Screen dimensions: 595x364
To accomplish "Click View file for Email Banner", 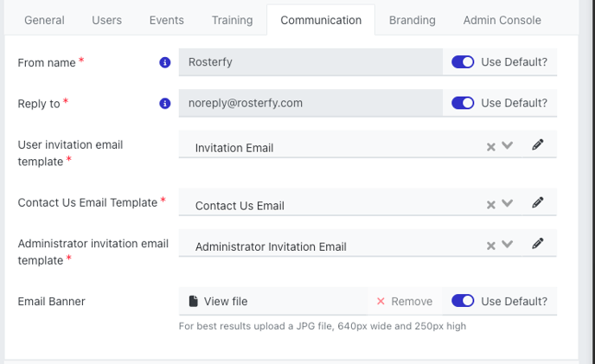I will (x=219, y=301).
